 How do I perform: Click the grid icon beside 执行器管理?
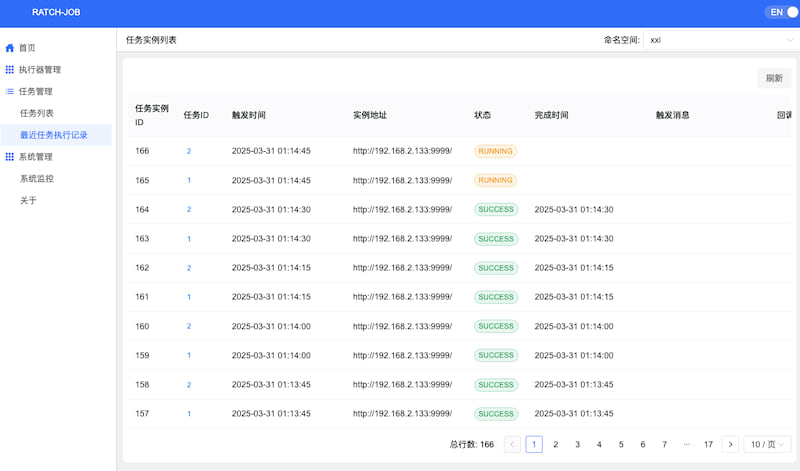pos(9,69)
